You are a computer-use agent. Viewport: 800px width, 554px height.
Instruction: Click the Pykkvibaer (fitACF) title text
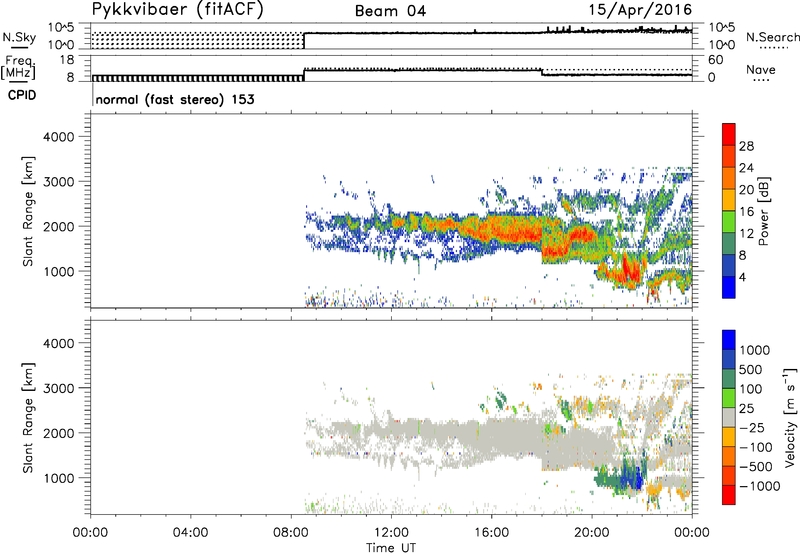pos(177,10)
